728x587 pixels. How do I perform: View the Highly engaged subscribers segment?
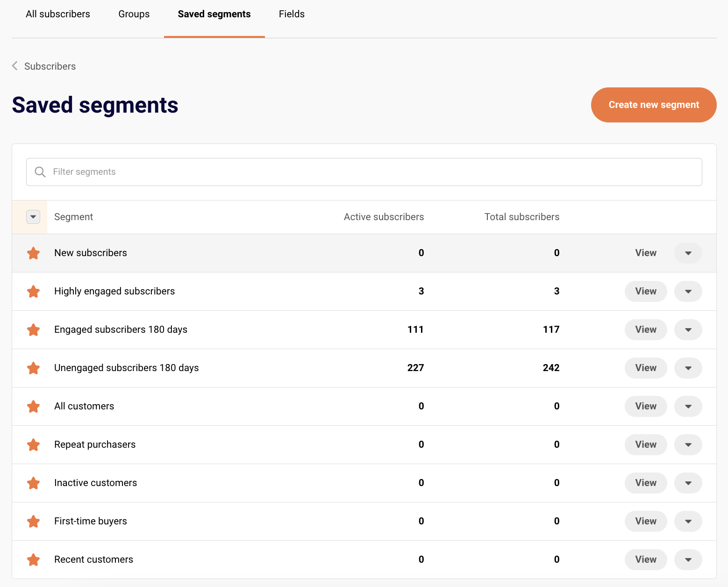point(645,291)
